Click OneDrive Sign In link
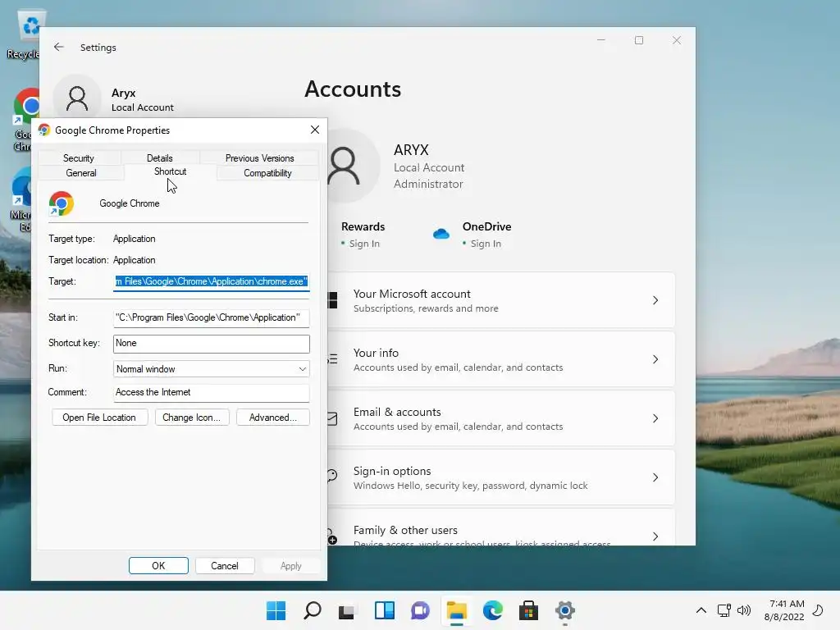 486,244
